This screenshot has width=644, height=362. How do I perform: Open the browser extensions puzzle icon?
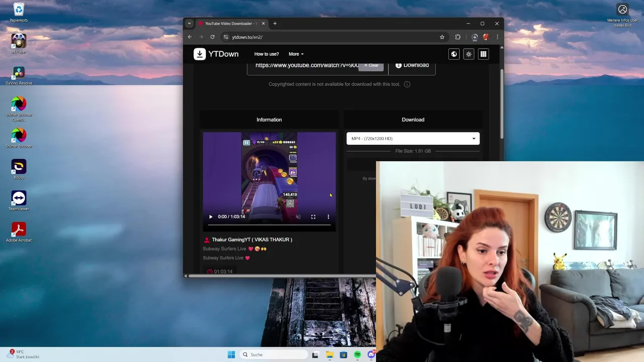[x=458, y=37]
